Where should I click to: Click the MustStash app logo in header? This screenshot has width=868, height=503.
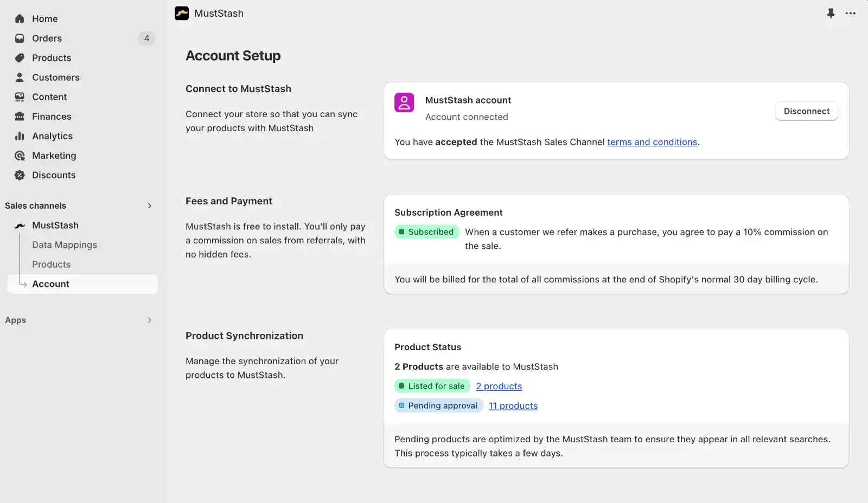(x=182, y=13)
